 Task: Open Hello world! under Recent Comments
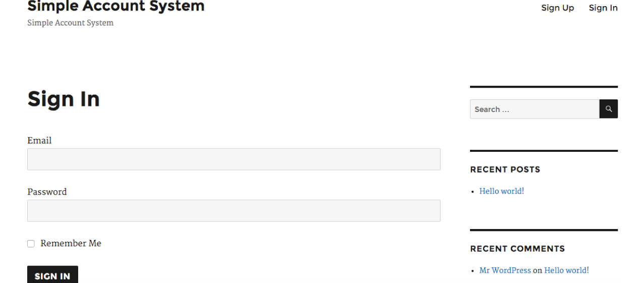(566, 270)
